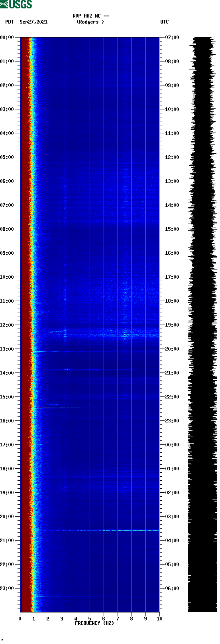Click the 07:00 UTC time label
Viewport: 220px width, 644px height.
pyautogui.click(x=172, y=38)
